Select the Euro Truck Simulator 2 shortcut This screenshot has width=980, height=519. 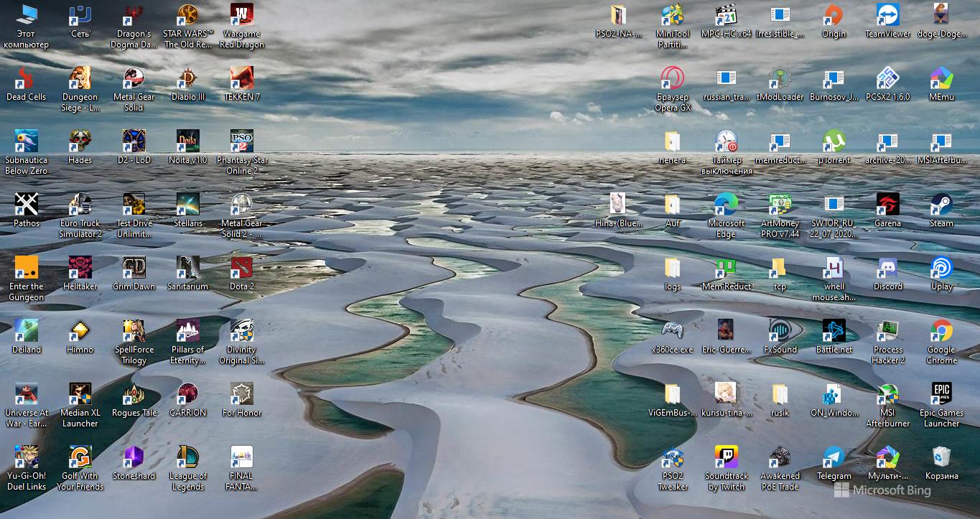80,215
